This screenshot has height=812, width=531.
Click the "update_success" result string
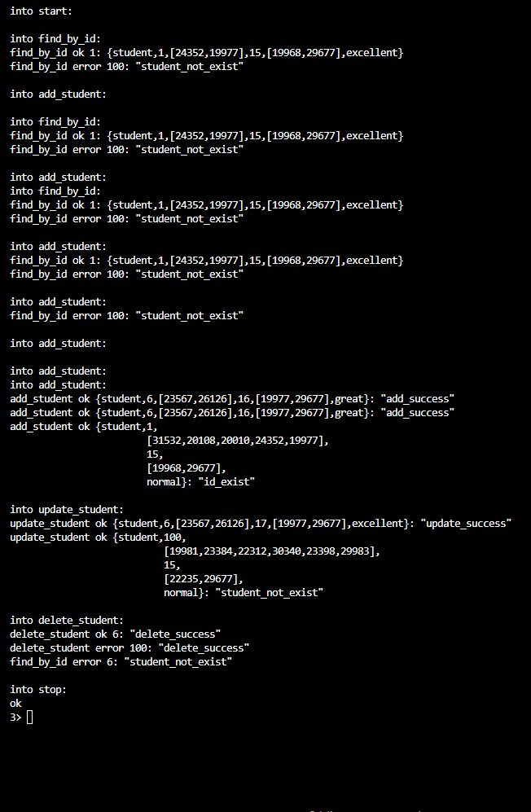tap(466, 523)
